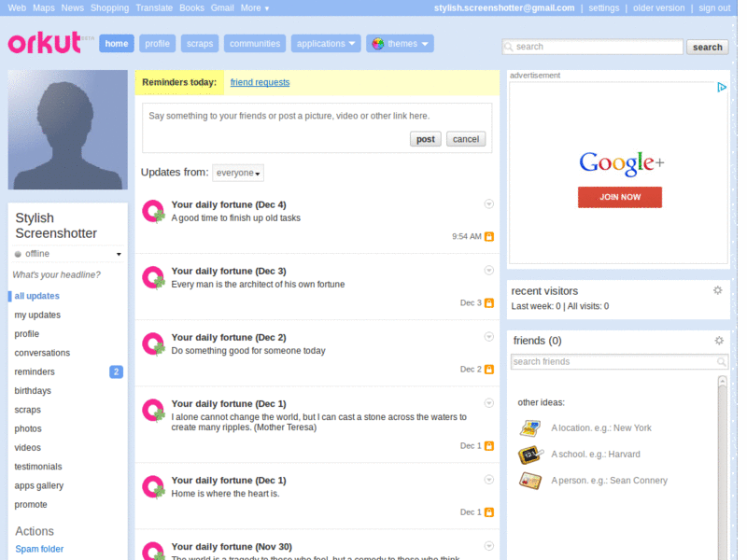The height and width of the screenshot is (560, 747).
Task: Open options arrow for Dec 2 fortune post
Action: pyautogui.click(x=488, y=337)
